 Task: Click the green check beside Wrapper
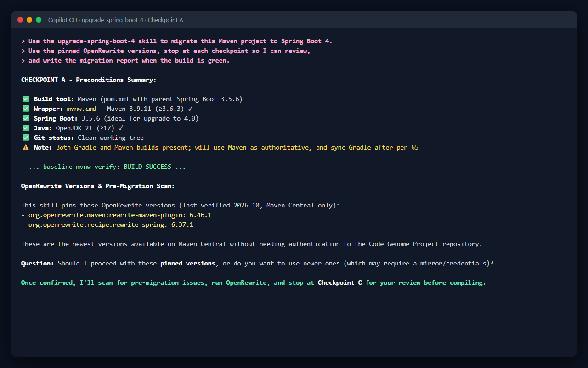(x=26, y=109)
